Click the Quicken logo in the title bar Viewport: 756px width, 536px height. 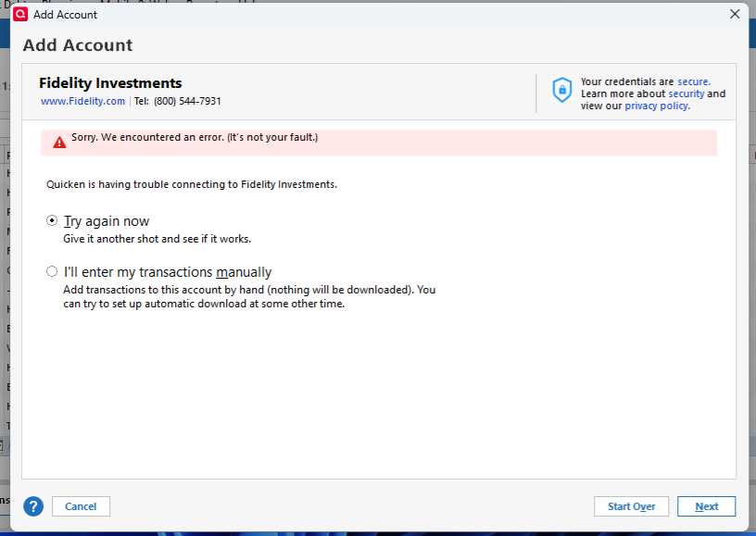tap(20, 15)
